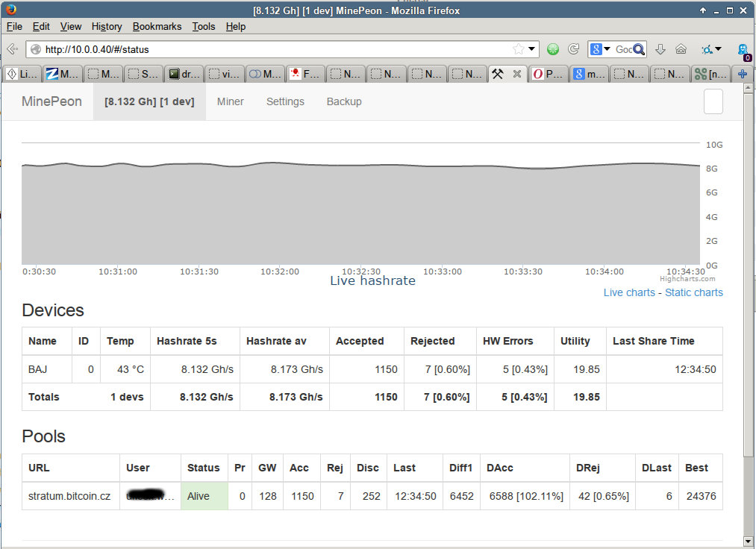Click the green circular addon icon
756x549 pixels.
552,49
